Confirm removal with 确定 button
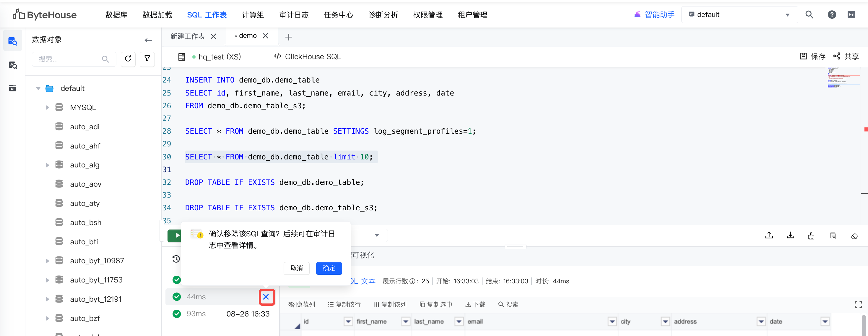The height and width of the screenshot is (336, 868). [x=329, y=268]
